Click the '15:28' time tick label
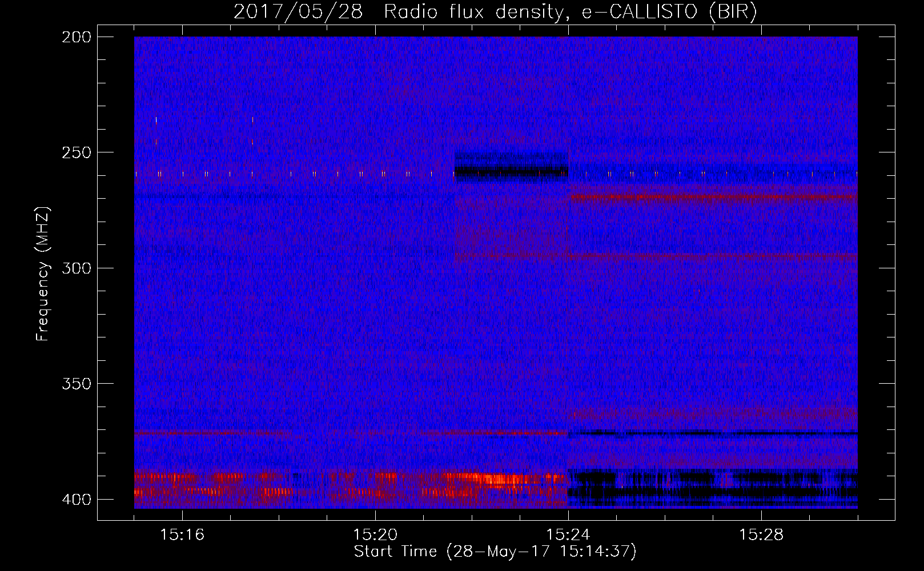Viewport: 924px width, 571px height. point(761,535)
